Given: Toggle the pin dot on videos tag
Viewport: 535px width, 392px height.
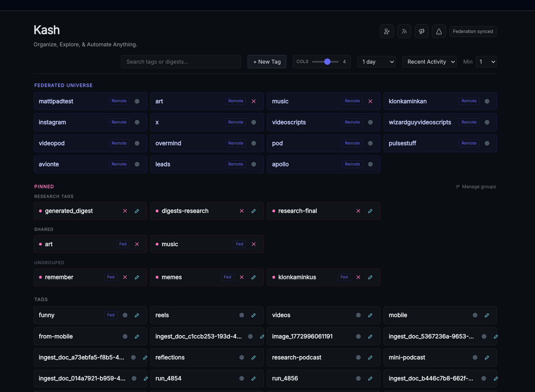Looking at the screenshot, I should click(x=358, y=315).
